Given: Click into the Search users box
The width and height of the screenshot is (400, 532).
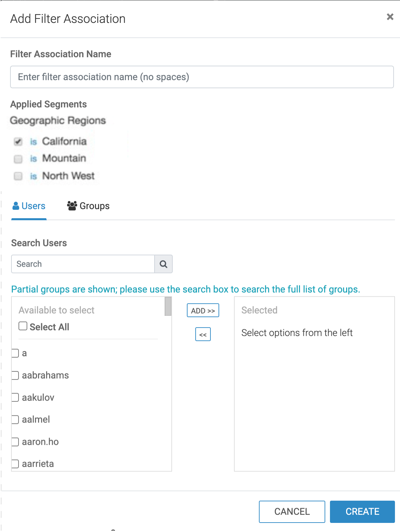Looking at the screenshot, I should [x=83, y=264].
